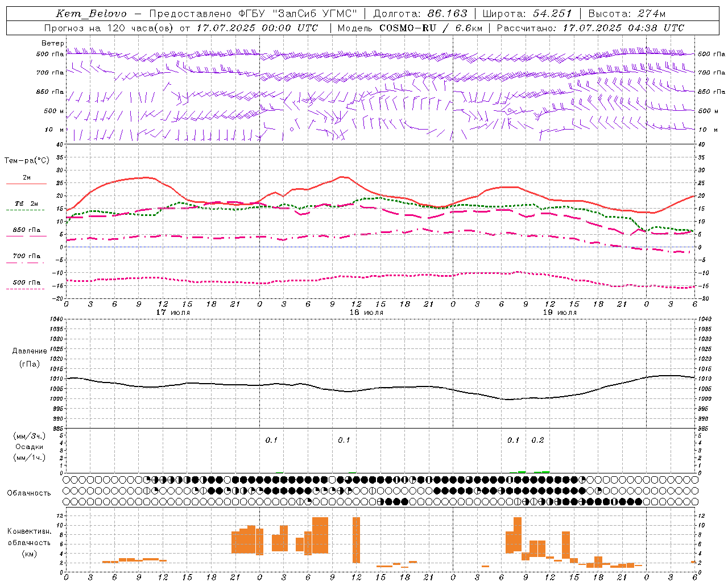
Task: Click the dashed line sample under Td 2м
Action: click(26, 210)
